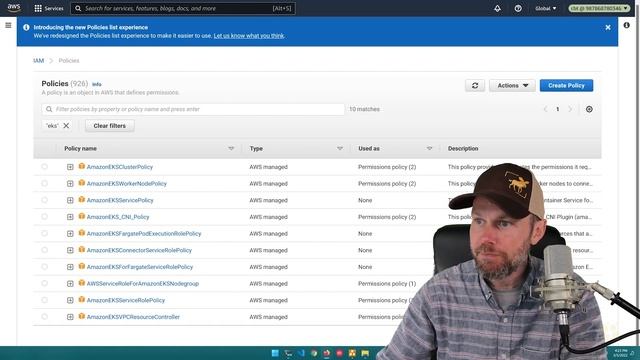Open the Services grid menu
Screen dimensions: 640x360
pyautogui.click(x=49, y=8)
